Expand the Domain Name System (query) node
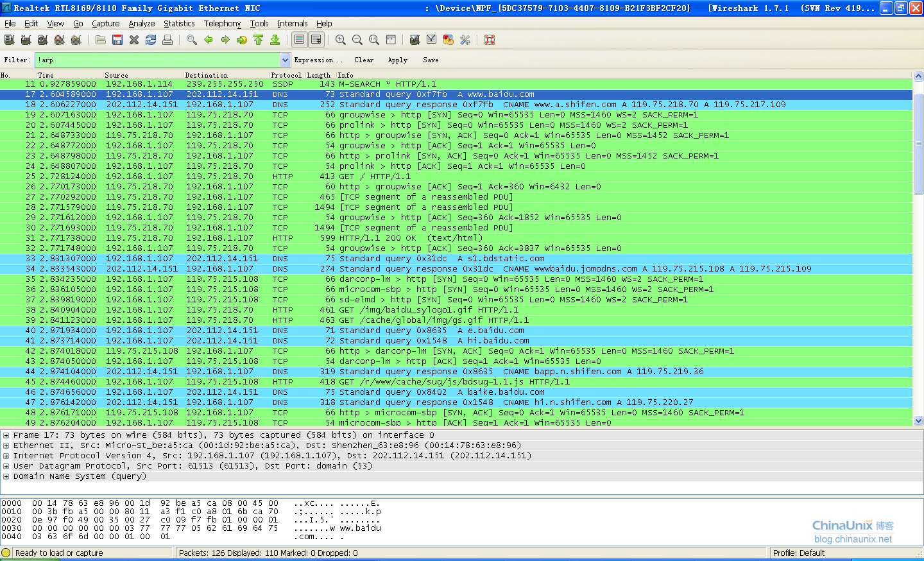Screen dimensions: 924x561 [6, 476]
